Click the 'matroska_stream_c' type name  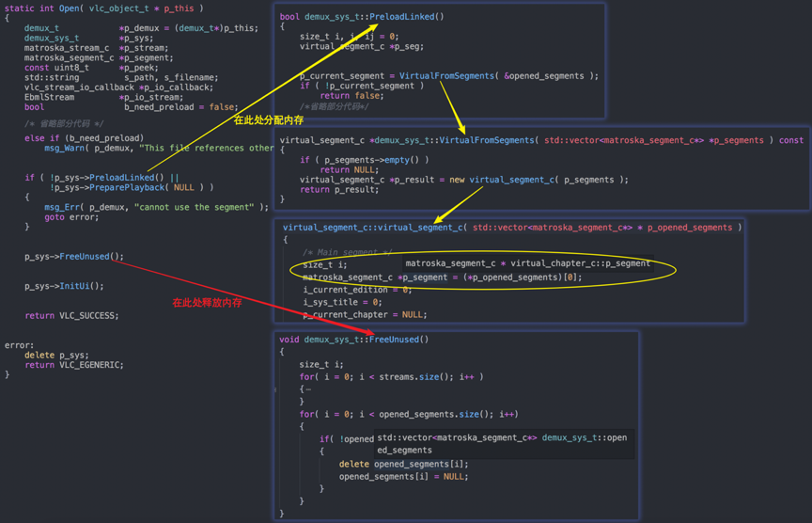[67, 48]
